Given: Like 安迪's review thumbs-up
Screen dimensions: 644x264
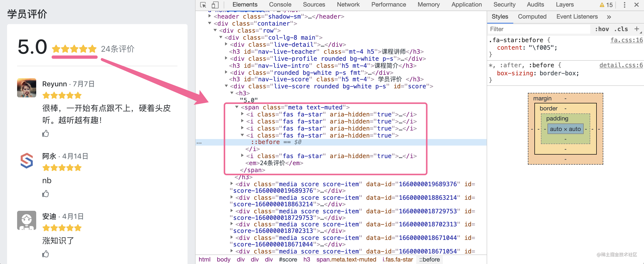Looking at the screenshot, I should [x=45, y=254].
